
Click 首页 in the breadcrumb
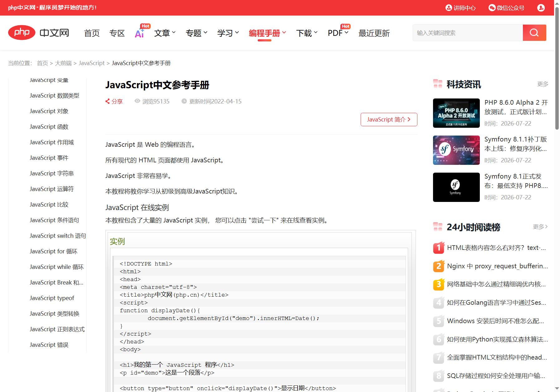42,63
